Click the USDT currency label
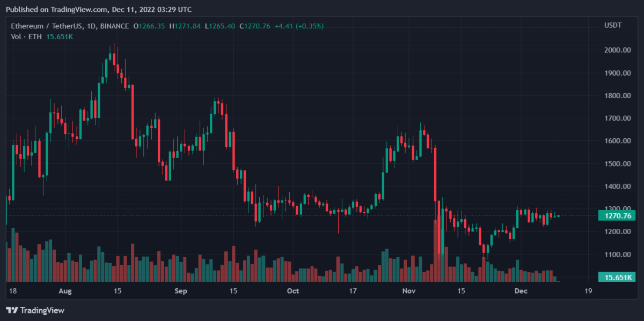The width and height of the screenshot is (644, 321). click(x=612, y=26)
